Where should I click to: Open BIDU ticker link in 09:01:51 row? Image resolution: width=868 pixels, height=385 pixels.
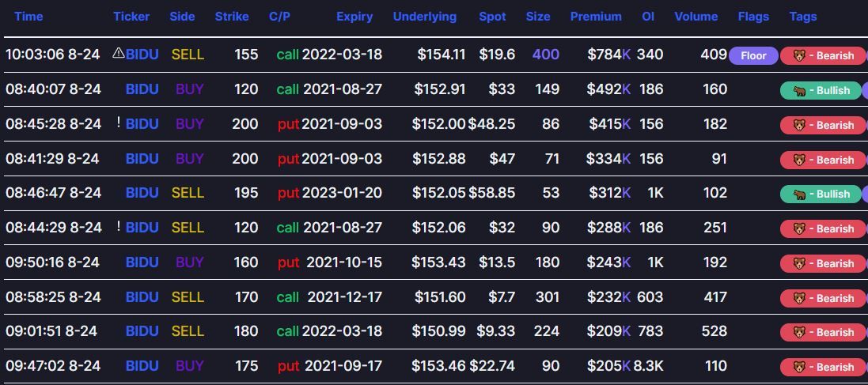[x=142, y=331]
